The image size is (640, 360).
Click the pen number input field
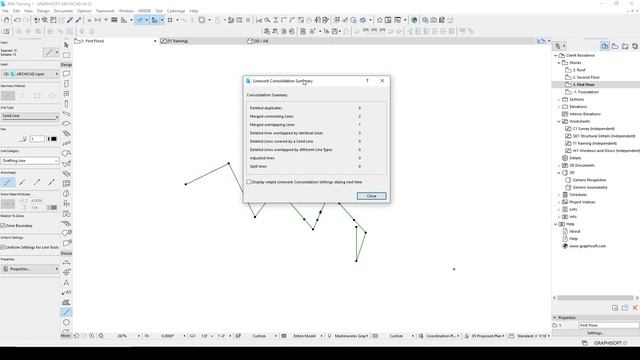37,139
